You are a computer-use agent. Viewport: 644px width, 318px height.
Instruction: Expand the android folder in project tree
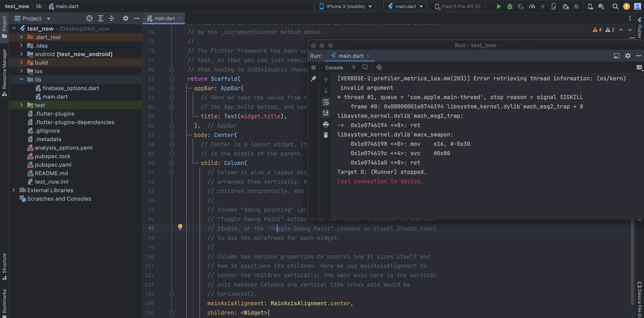click(21, 54)
